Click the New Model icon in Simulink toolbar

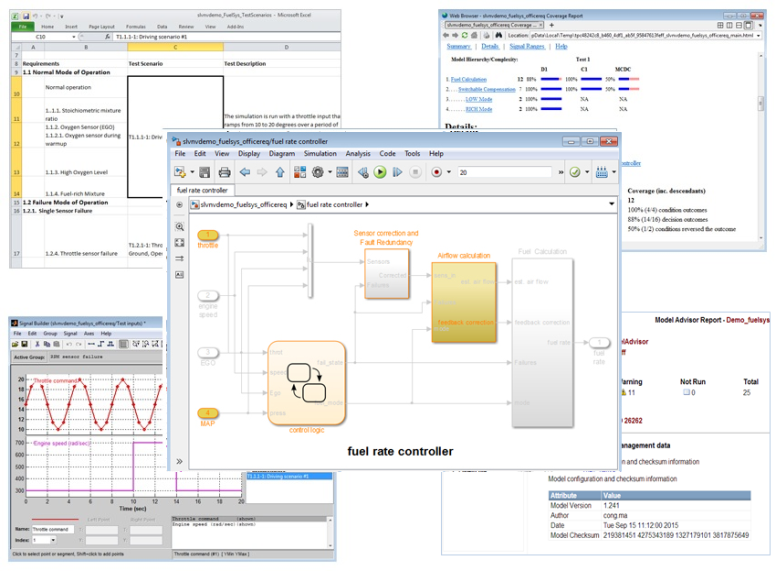point(180,172)
